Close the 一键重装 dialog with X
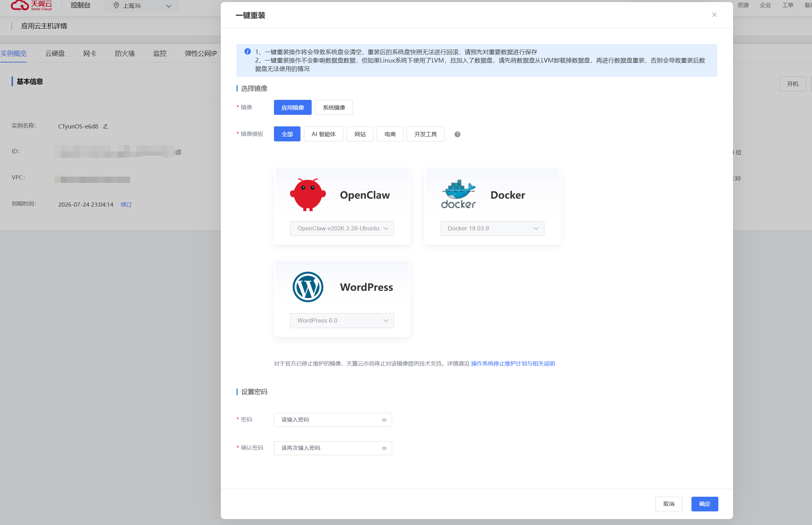The height and width of the screenshot is (525, 812). [x=714, y=15]
